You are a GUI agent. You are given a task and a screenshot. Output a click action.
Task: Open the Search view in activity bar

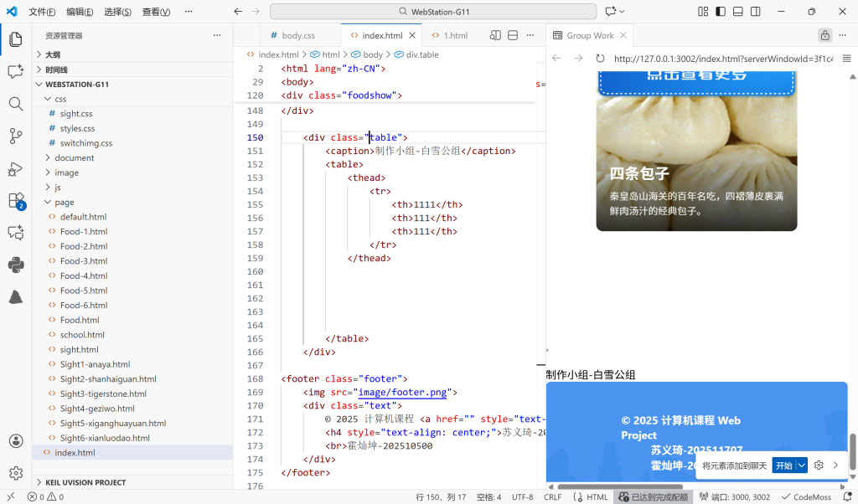pos(15,104)
